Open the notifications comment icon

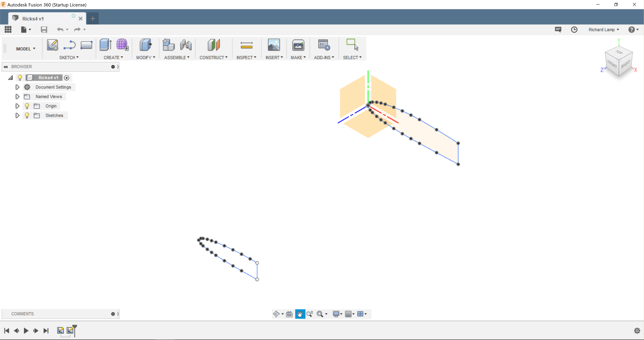[x=558, y=30]
